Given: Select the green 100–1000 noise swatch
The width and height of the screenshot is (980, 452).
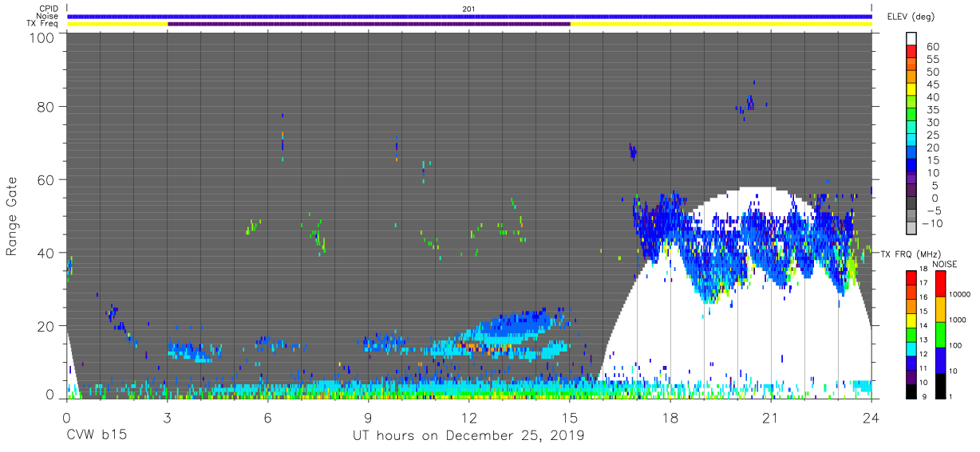Looking at the screenshot, I should pos(940,334).
